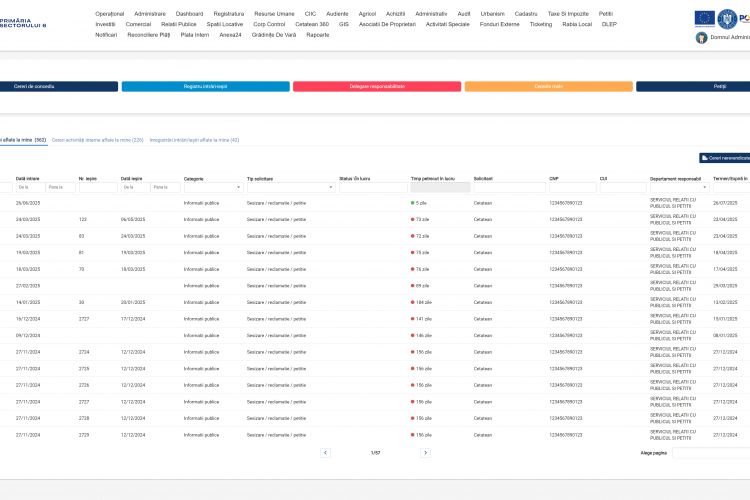Open the Delegare responsabilitate panel
This screenshot has width=750, height=500.
[x=377, y=87]
